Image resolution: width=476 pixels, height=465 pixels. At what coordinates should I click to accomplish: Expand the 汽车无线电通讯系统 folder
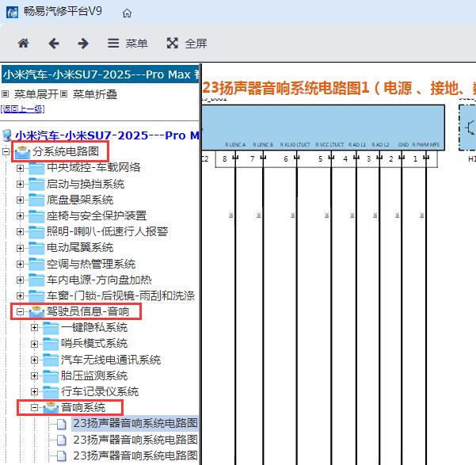[x=34, y=360]
